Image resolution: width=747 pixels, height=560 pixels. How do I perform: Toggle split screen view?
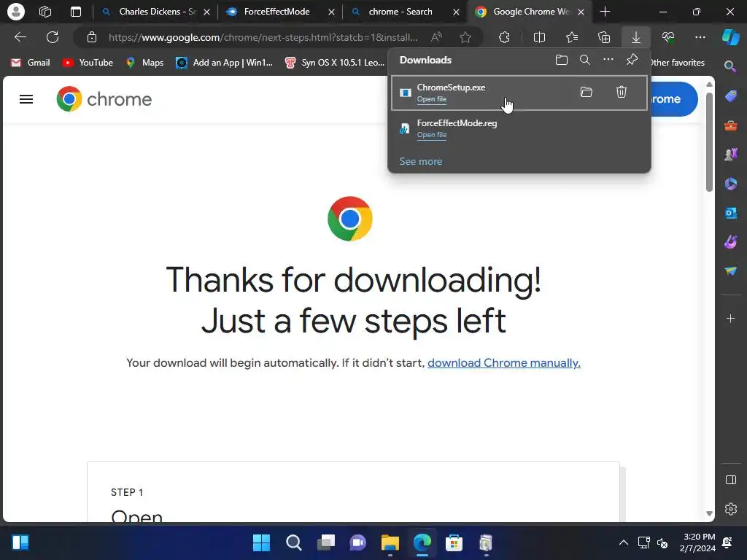coord(539,37)
